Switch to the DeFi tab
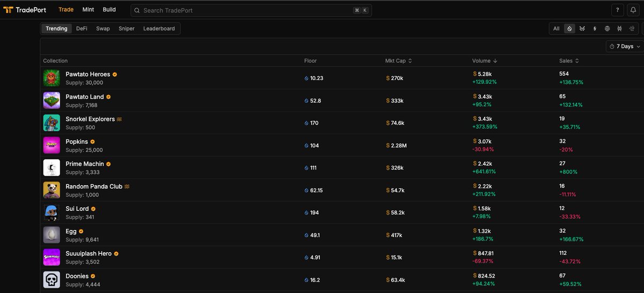The image size is (644, 293). [x=82, y=28]
